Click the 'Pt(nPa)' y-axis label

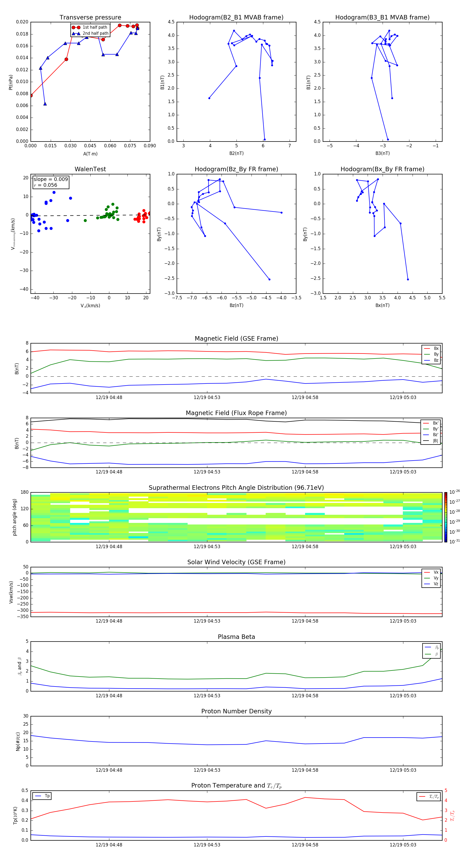click(x=11, y=82)
